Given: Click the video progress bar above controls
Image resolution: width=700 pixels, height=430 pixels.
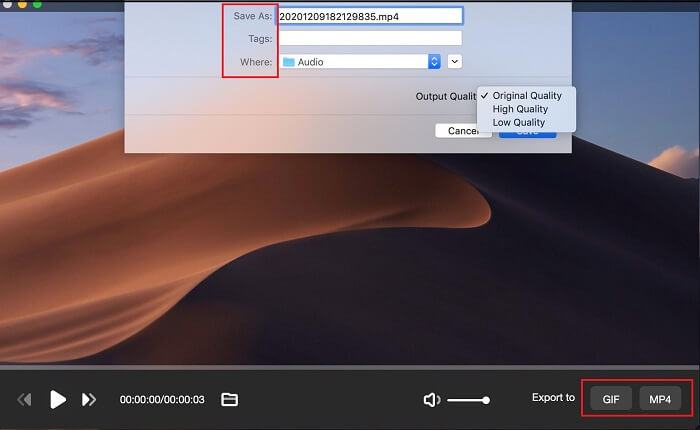Looking at the screenshot, I should click(x=350, y=367).
